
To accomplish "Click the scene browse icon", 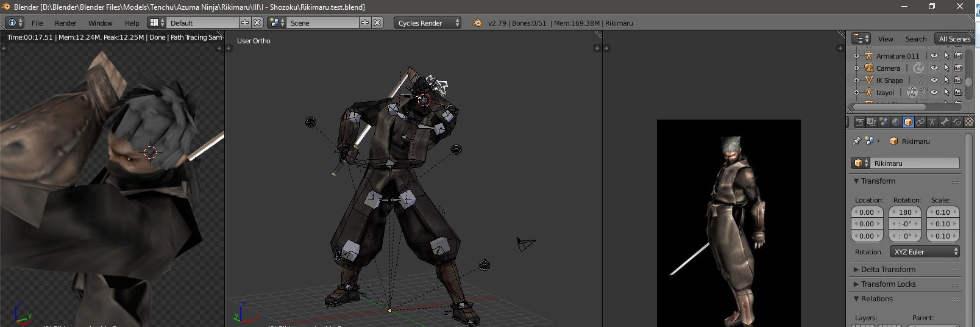I will 277,23.
